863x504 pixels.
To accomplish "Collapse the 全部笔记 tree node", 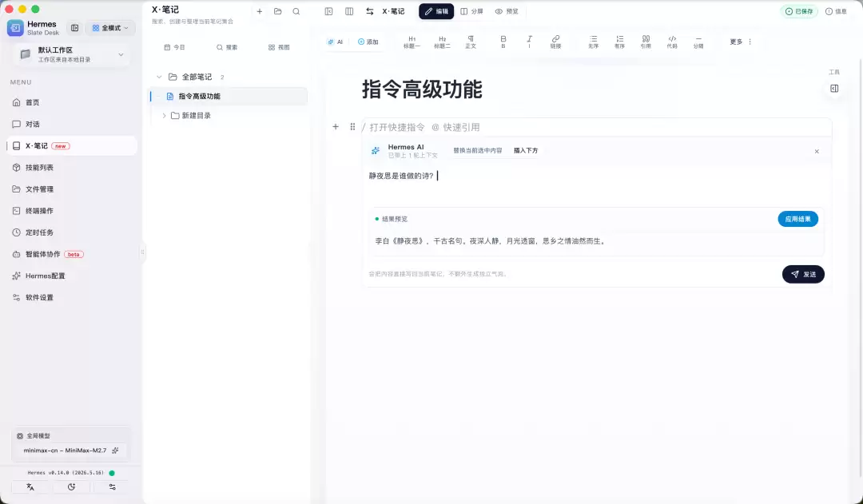I will (x=159, y=77).
